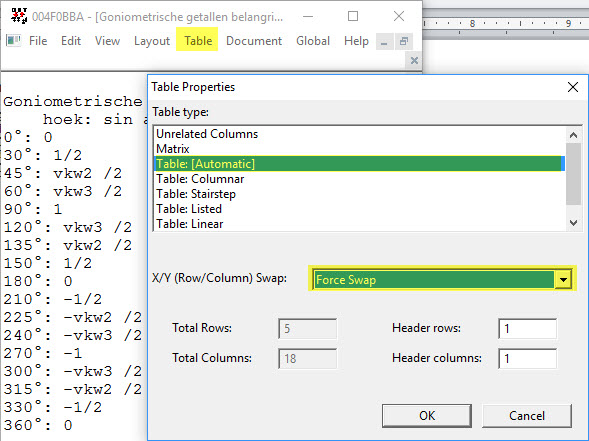Screen dimensions: 589x441
Task: Open the View menu
Action: click(x=107, y=41)
